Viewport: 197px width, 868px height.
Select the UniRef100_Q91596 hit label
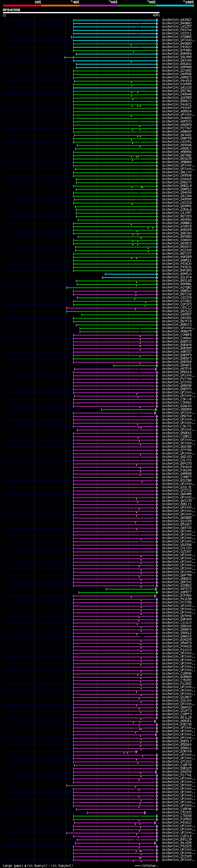(x=177, y=544)
